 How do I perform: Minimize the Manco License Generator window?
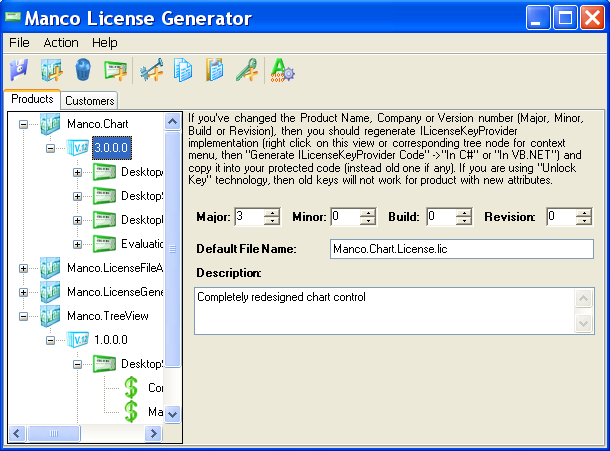pyautogui.click(x=538, y=18)
